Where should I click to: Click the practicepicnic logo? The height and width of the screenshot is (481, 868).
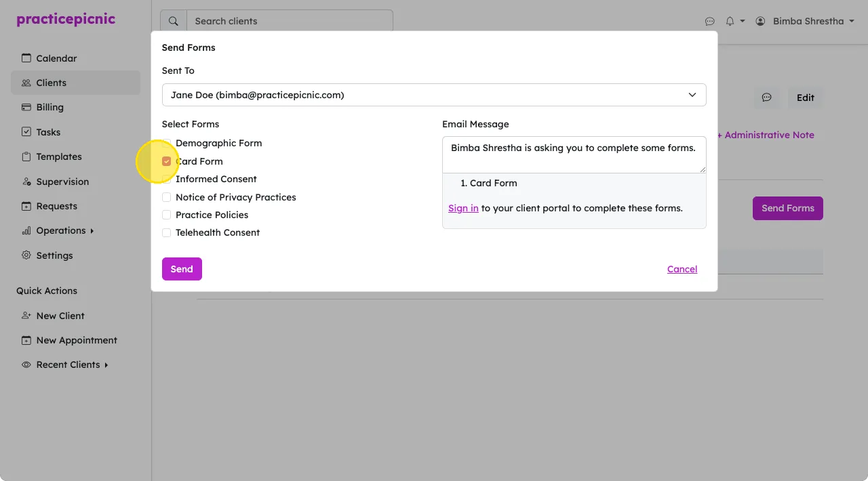pyautogui.click(x=66, y=20)
